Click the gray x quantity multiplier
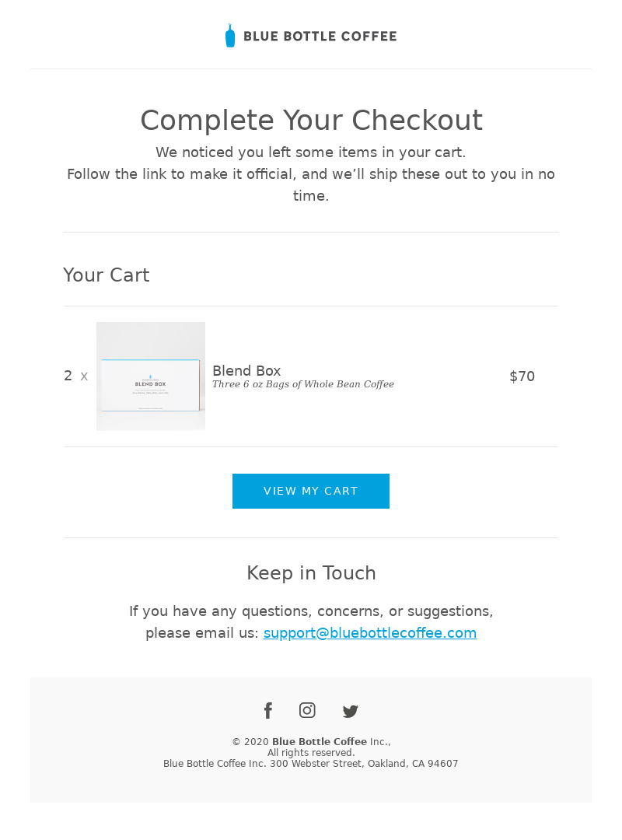 84,376
